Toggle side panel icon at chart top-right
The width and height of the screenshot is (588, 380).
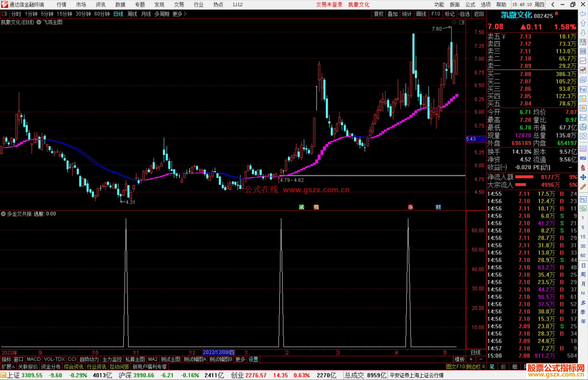tap(462, 22)
